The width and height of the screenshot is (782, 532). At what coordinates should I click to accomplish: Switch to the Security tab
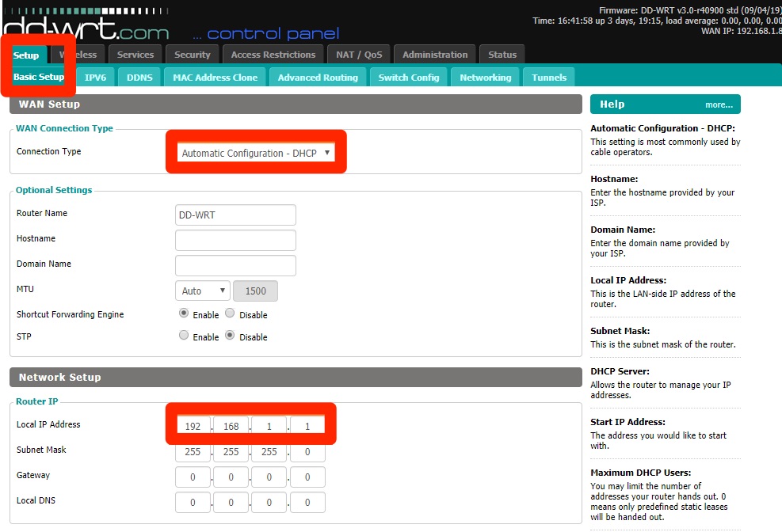tap(192, 55)
